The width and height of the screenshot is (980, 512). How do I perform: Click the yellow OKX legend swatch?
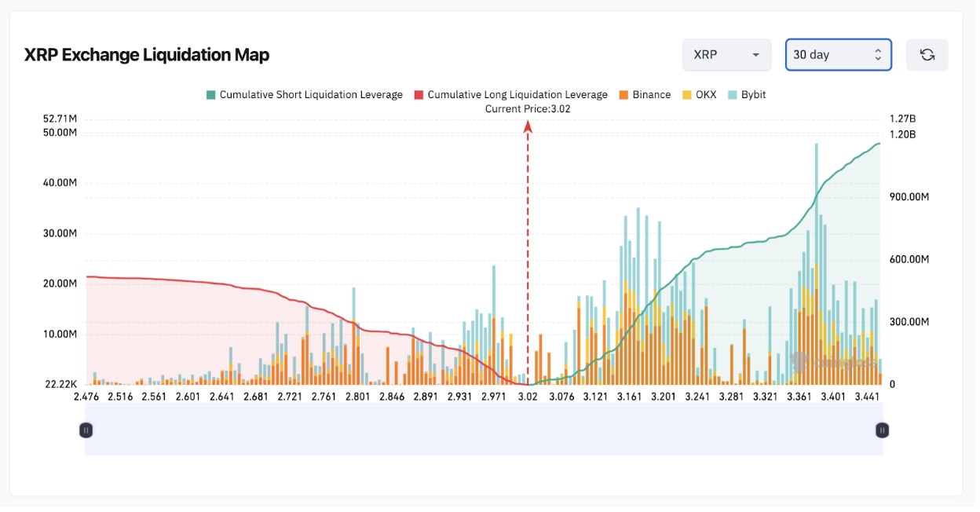pyautogui.click(x=687, y=95)
